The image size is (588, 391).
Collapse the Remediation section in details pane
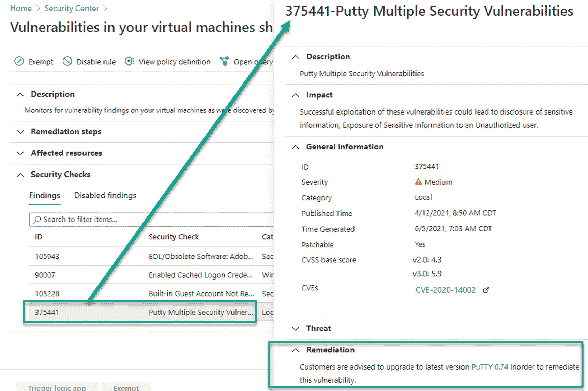(296, 350)
